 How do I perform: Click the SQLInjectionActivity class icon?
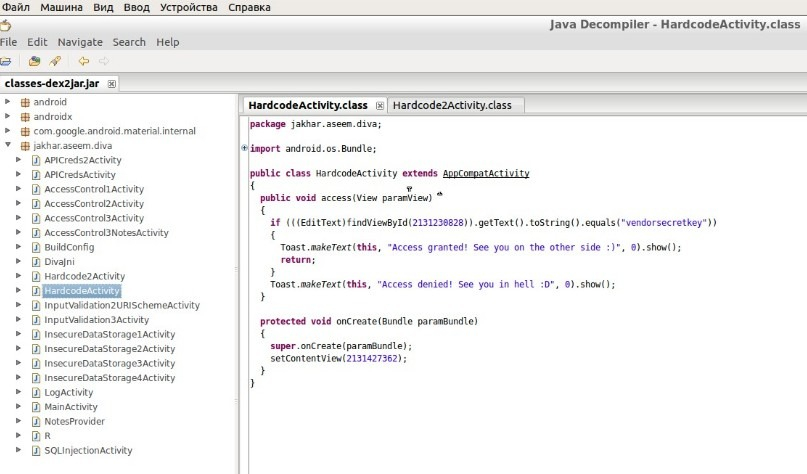(x=36, y=450)
